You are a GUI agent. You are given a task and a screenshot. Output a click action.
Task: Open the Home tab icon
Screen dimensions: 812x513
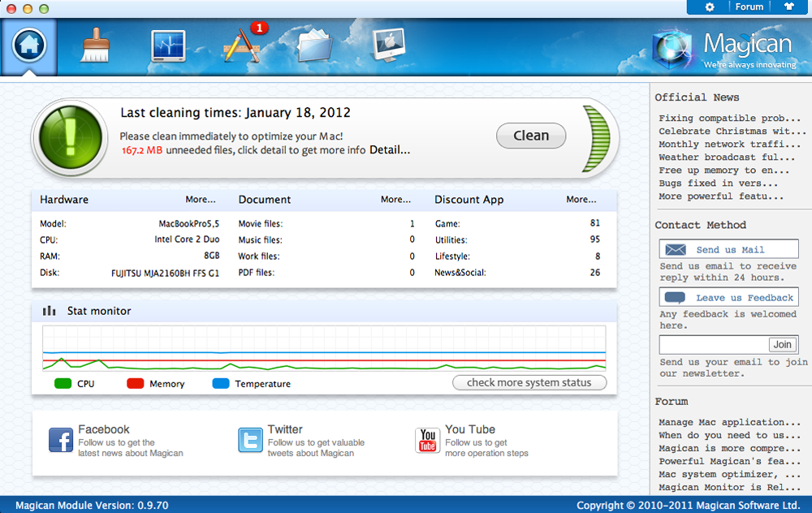pos(29,45)
